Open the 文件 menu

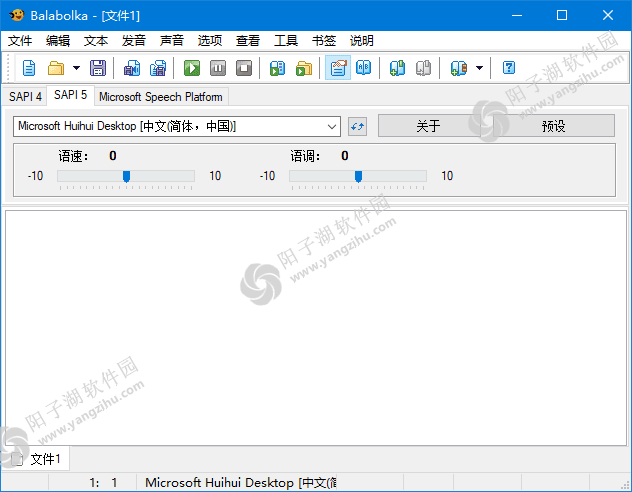pos(20,41)
